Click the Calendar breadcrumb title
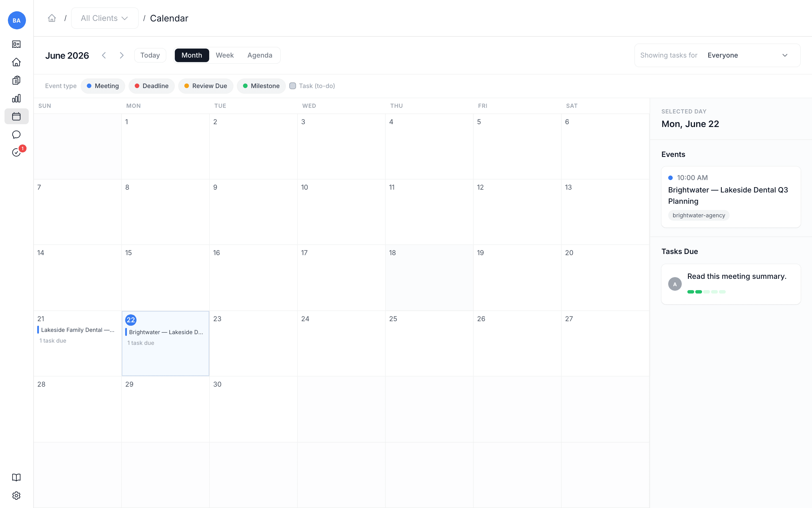Screen dimensions: 812x508 click(x=169, y=18)
